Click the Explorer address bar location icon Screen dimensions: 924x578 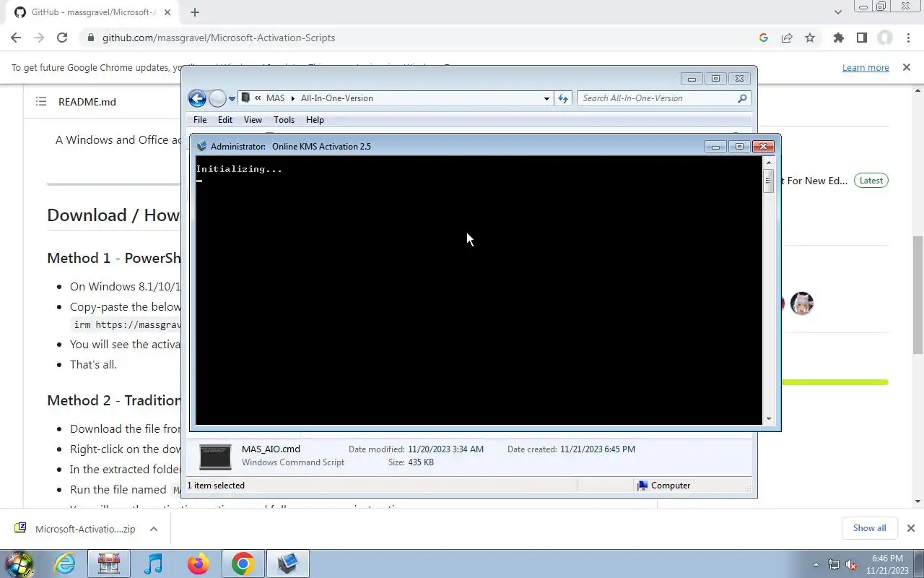pos(245,98)
